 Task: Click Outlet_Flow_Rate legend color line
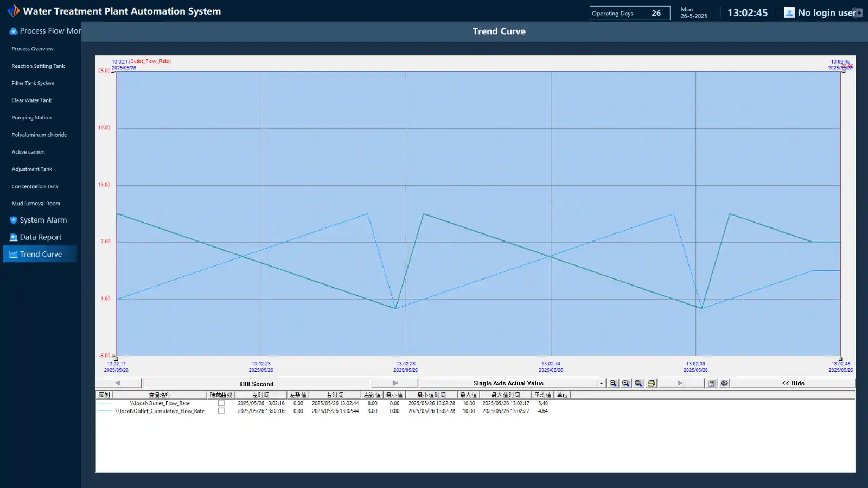[x=104, y=403]
